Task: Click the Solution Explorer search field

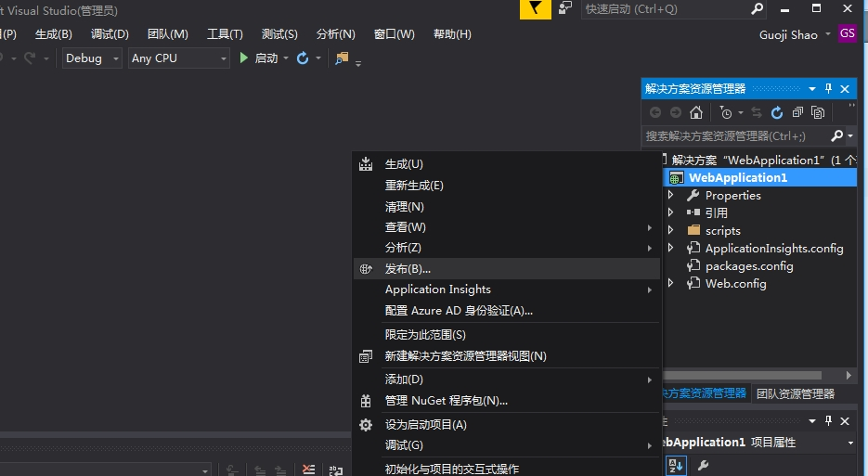Action: (736, 135)
